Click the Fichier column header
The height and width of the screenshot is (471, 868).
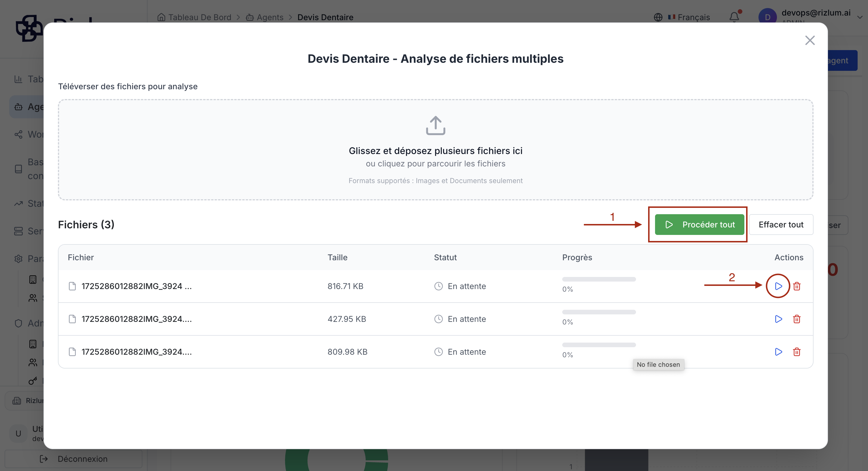(x=81, y=258)
